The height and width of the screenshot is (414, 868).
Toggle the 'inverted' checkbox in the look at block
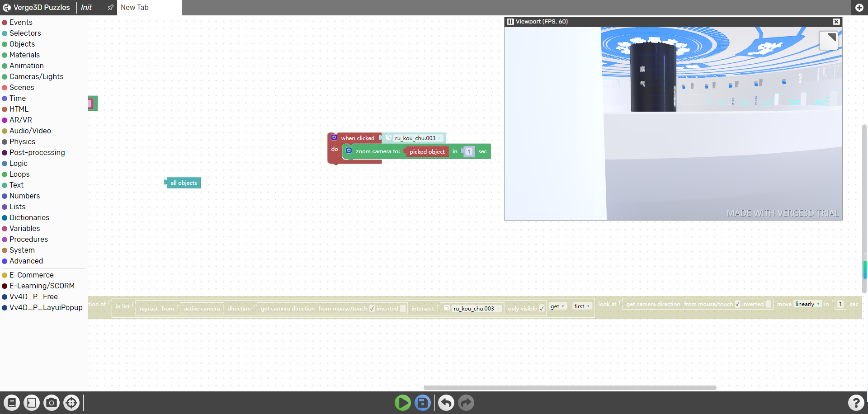(768, 304)
